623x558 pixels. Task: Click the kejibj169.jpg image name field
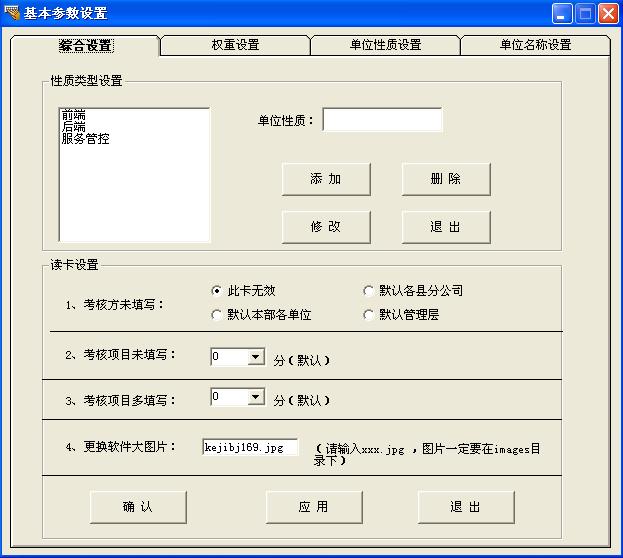coord(250,447)
